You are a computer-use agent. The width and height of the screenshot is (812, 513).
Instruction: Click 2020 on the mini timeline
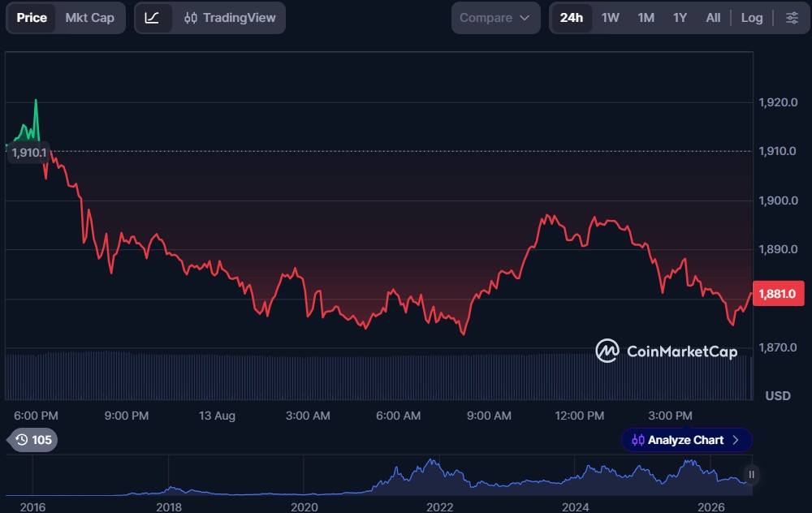(304, 507)
